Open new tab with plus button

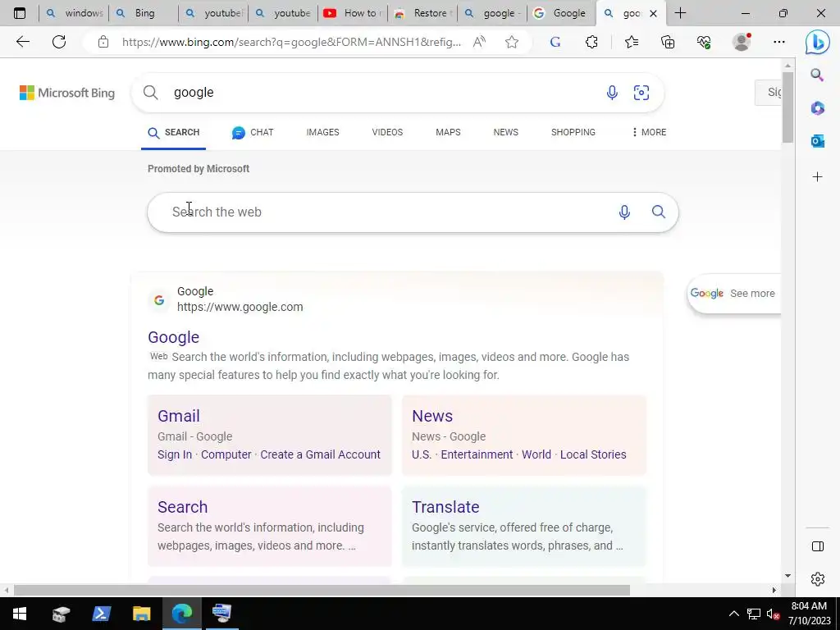(680, 13)
